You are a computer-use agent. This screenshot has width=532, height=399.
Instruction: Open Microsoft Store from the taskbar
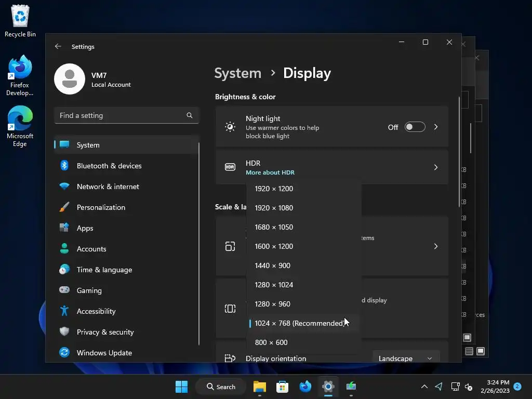(x=282, y=387)
